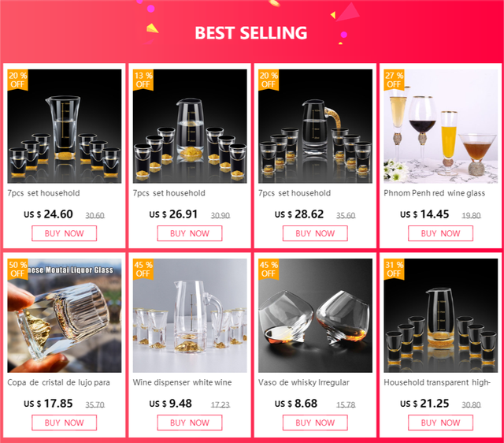Click the 50% OFF badge on Moutai glass

pos(17,270)
